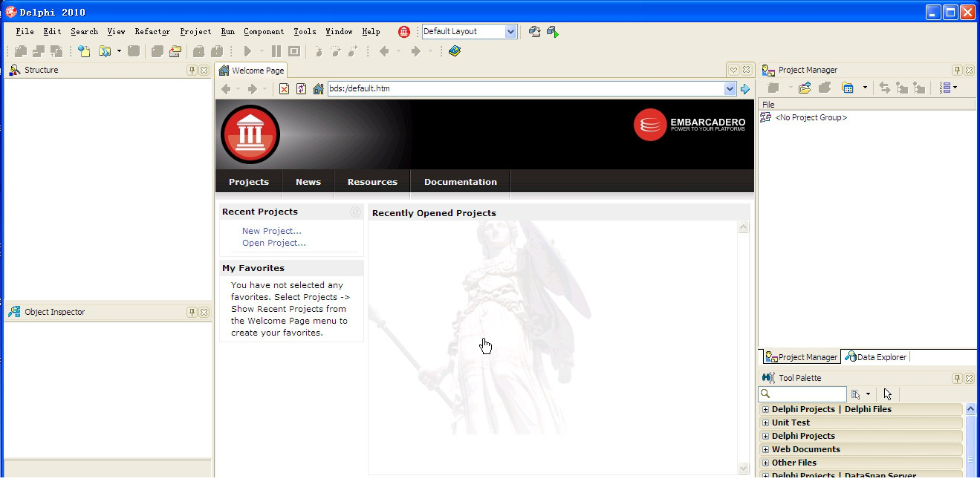Click the Open Project toolbar icon
Viewport: 980px width, 496px height.
coord(175,51)
